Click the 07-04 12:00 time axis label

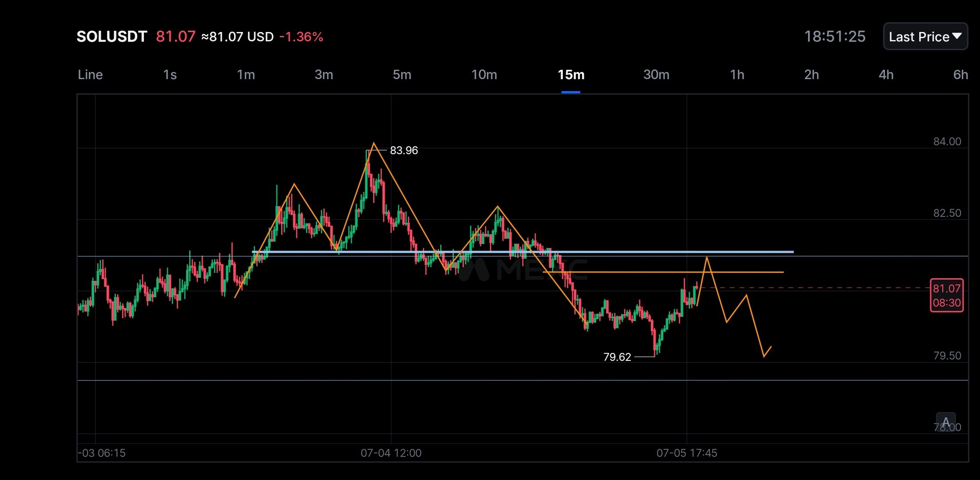pyautogui.click(x=391, y=453)
